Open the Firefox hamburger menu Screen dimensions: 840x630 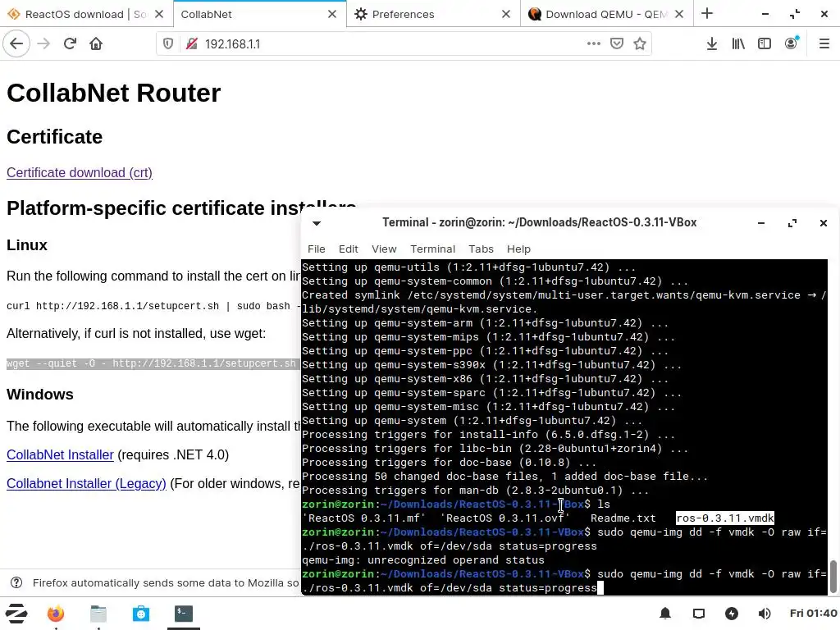click(x=824, y=43)
